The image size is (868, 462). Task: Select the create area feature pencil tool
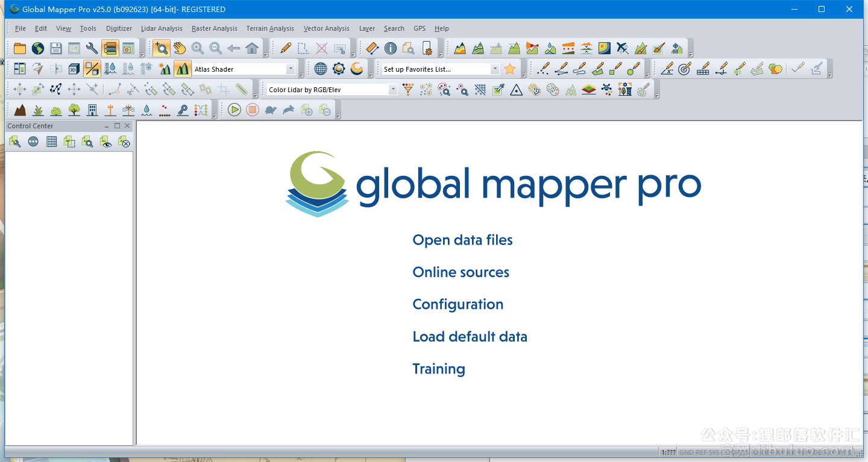[x=597, y=69]
